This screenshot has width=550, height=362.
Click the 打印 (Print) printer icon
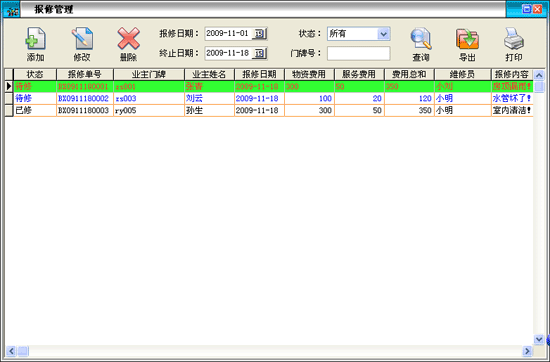[x=514, y=38]
